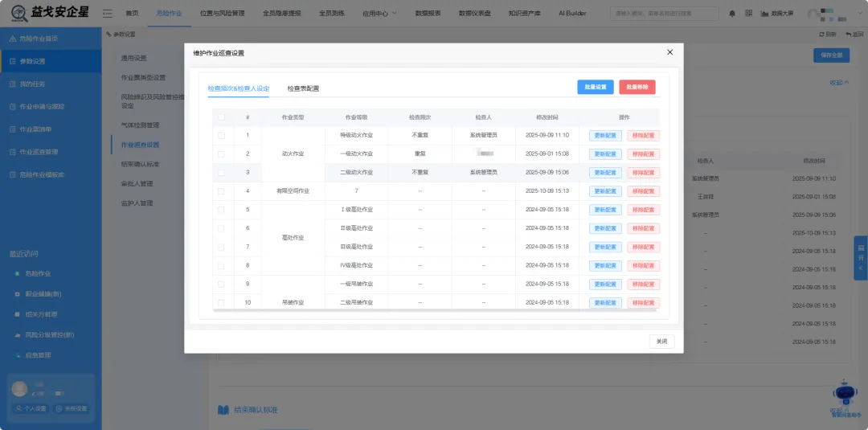The image size is (868, 430).
Task: Click the 作业票清单 sidebar icon
Action: [x=12, y=129]
